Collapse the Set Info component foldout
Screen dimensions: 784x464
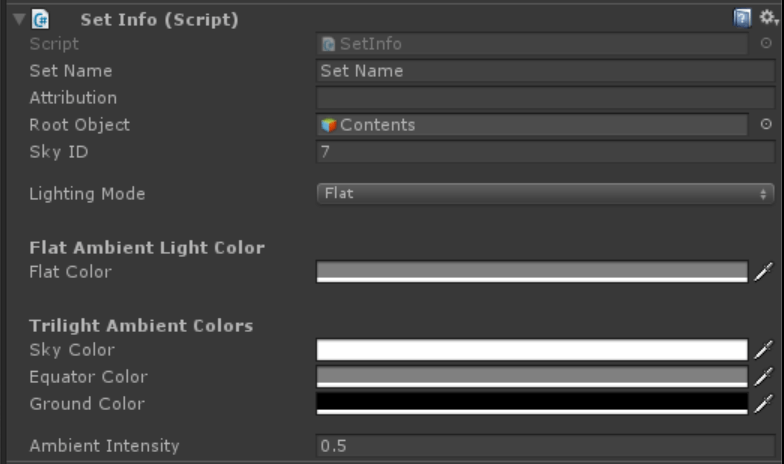19,20
